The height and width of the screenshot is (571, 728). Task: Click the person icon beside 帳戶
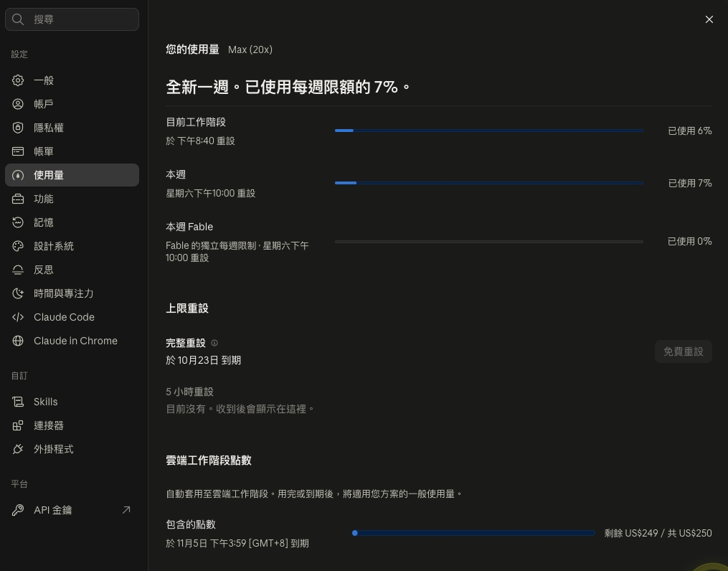tap(18, 104)
